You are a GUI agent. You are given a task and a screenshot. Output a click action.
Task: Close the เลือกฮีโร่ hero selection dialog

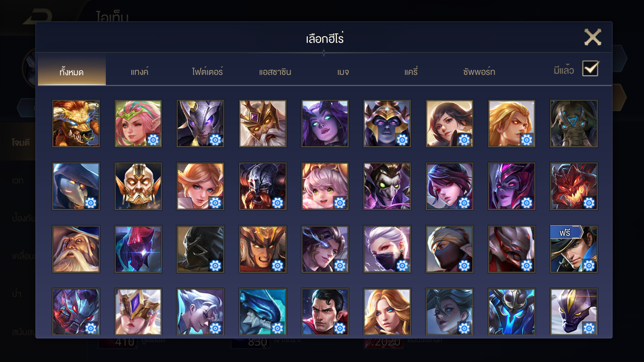(x=592, y=37)
